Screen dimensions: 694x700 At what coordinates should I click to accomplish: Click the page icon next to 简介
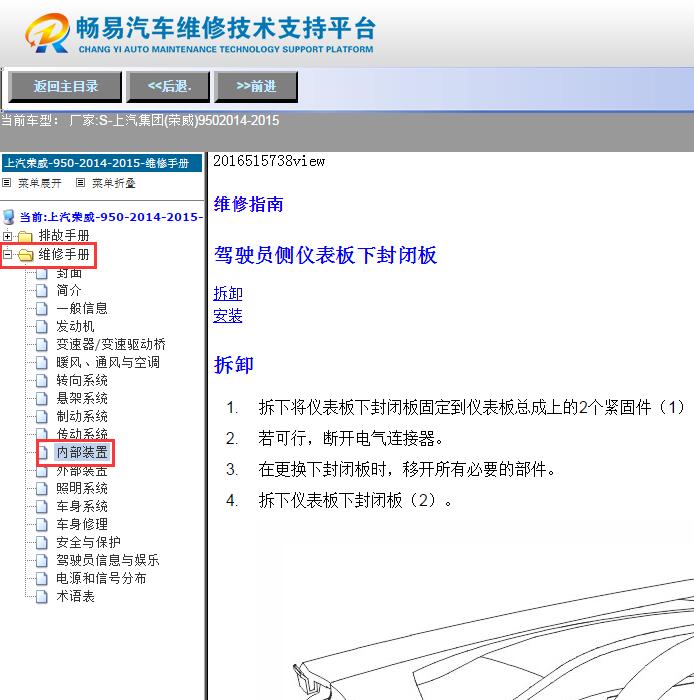(42, 291)
